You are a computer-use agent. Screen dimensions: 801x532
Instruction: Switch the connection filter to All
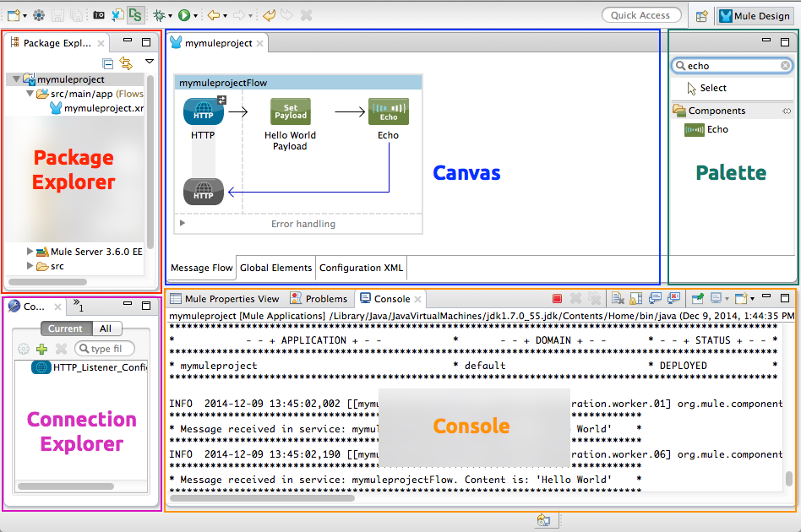point(106,328)
